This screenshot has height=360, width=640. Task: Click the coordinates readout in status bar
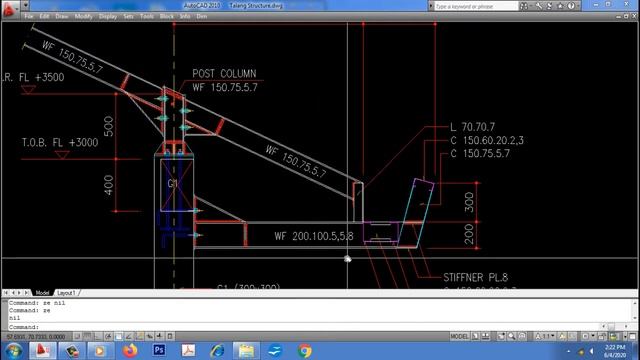point(36,337)
